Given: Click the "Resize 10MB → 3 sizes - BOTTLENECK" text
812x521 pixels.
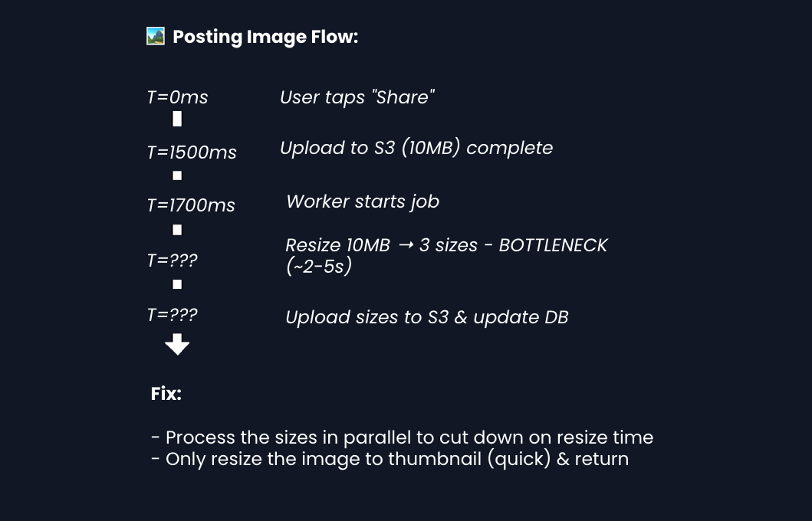Looking at the screenshot, I should click(x=446, y=245).
